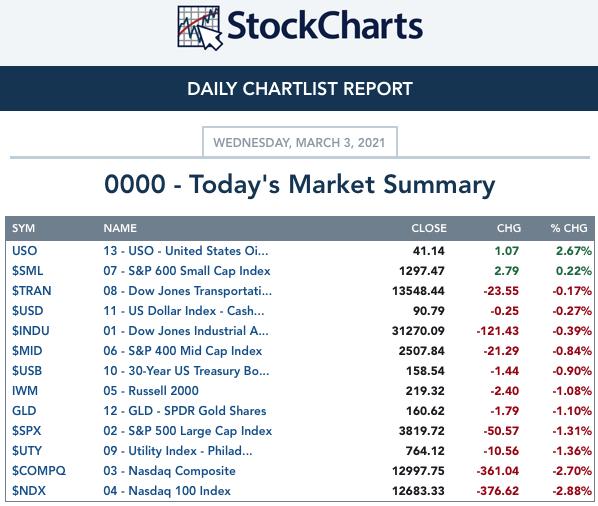Click the $TRAN ticker symbol
The image size is (598, 506).
click(x=31, y=291)
